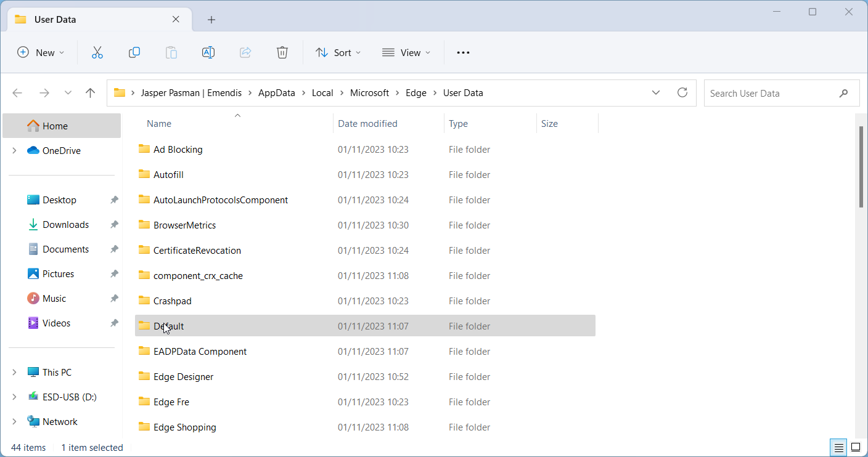Click the Refresh icon beside address bar

682,93
